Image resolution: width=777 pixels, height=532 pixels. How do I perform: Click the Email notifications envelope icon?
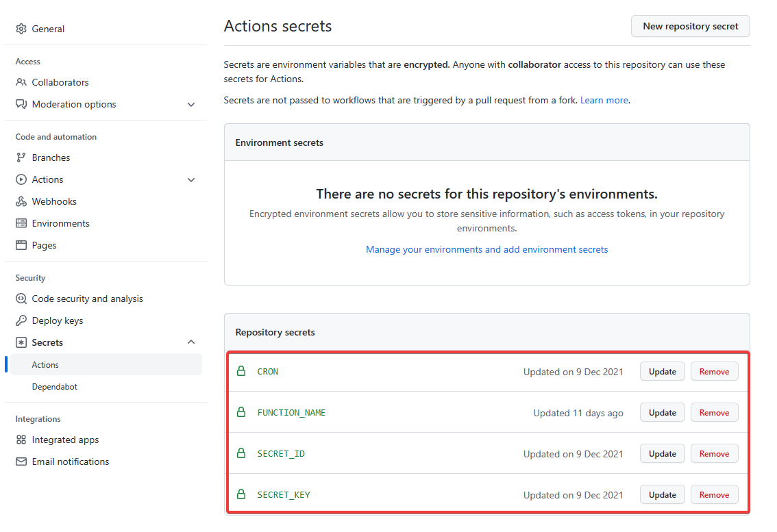coord(21,461)
